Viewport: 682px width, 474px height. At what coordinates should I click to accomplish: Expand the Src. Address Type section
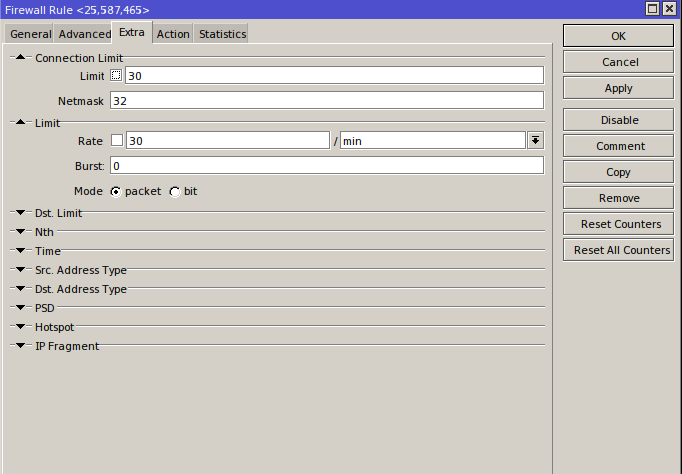20,270
